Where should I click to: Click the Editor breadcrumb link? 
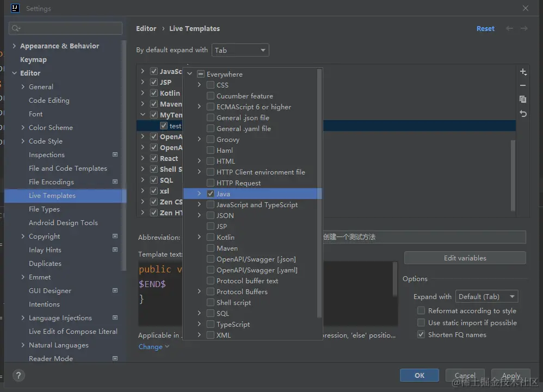(146, 29)
